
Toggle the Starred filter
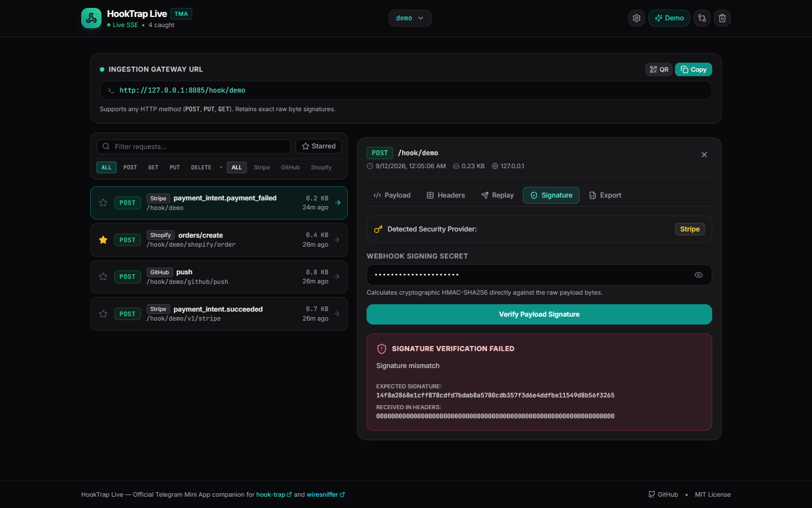(319, 146)
